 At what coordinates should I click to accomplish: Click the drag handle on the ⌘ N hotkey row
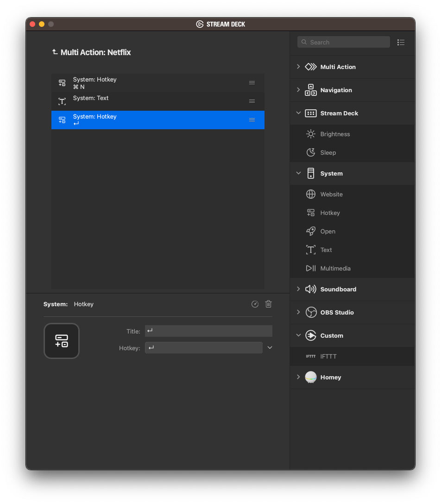[x=252, y=83]
